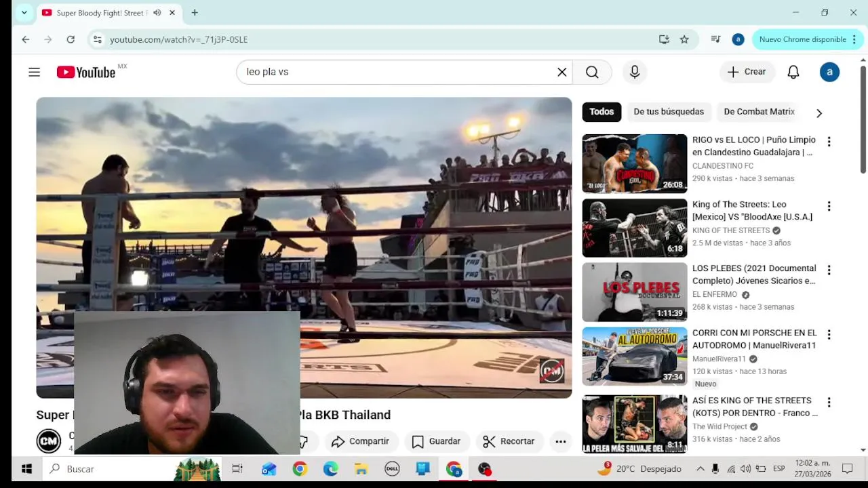Open options for King of The Streets video
Screen dimensions: 868x488
(829, 206)
